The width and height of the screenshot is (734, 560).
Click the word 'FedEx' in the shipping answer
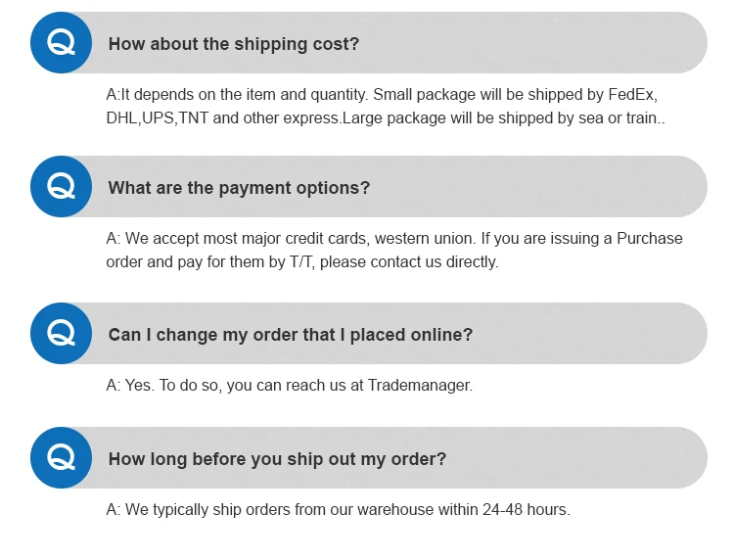[x=630, y=96]
